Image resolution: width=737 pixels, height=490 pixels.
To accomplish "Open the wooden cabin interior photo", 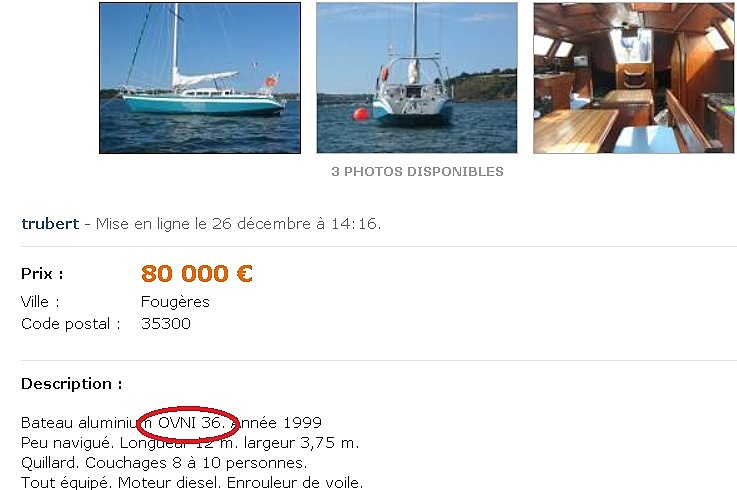I will coord(634,78).
